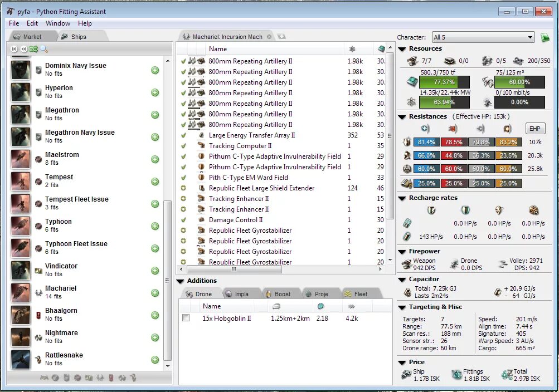The width and height of the screenshot is (559, 392).
Task: Open ship search magnifier icon
Action: (x=44, y=49)
